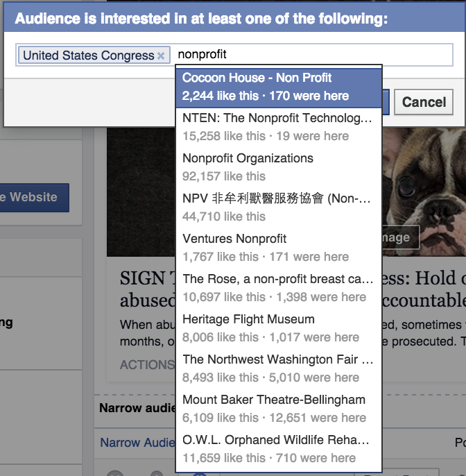The height and width of the screenshot is (476, 466).
Task: Remove the United States Congress interest tag
Action: (x=161, y=56)
